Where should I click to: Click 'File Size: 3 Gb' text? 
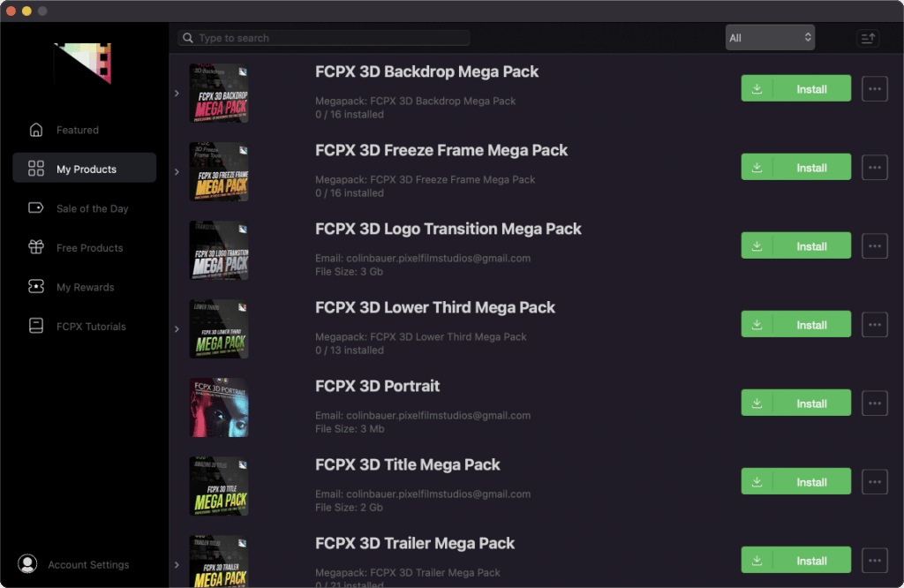click(349, 272)
